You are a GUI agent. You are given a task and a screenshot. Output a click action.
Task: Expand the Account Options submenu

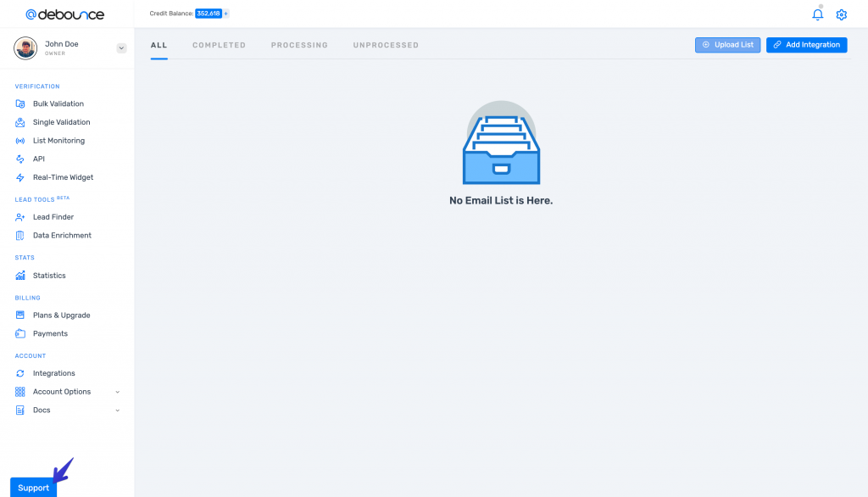point(117,392)
